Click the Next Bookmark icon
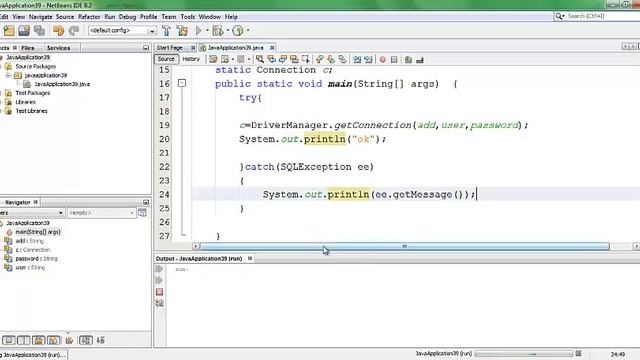This screenshot has height=360, width=640. pyautogui.click(x=331, y=60)
